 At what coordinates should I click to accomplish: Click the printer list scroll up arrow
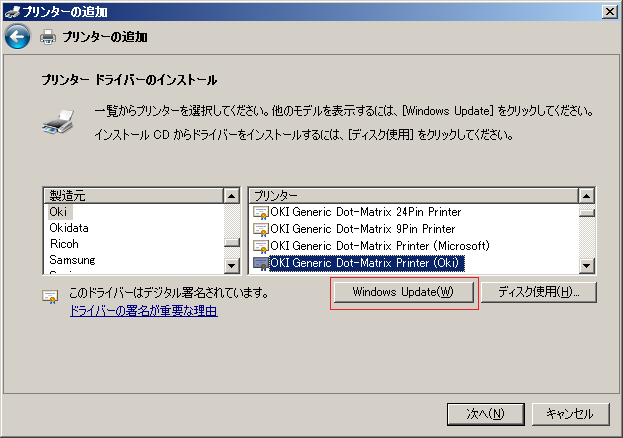coord(586,196)
